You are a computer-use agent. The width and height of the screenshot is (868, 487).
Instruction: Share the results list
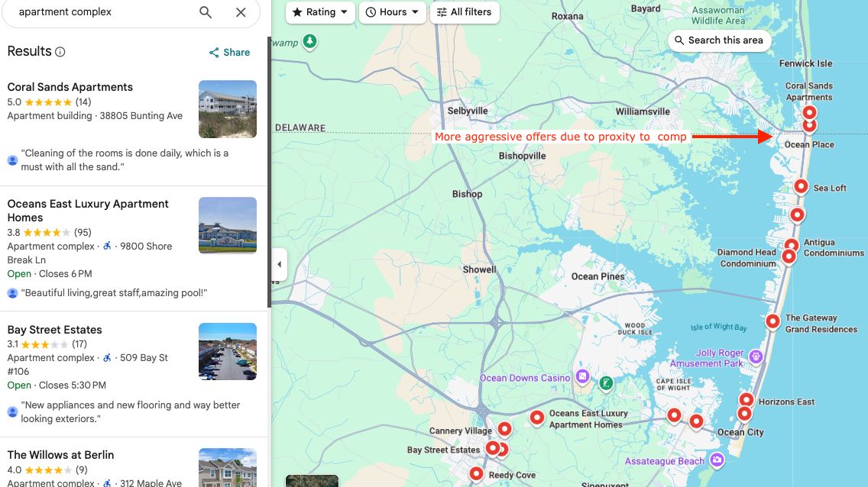coord(229,53)
